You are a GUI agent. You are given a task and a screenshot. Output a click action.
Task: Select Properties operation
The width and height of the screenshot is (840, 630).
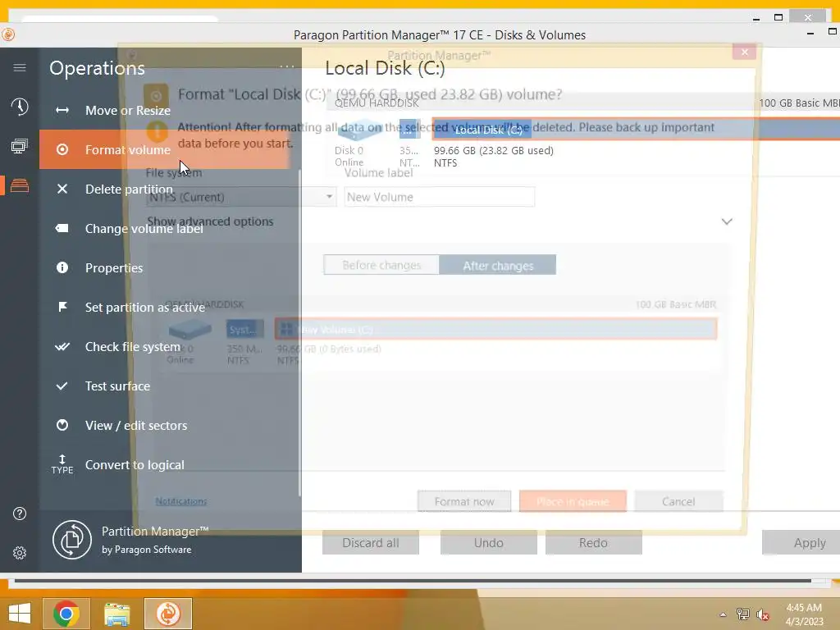tap(164, 267)
